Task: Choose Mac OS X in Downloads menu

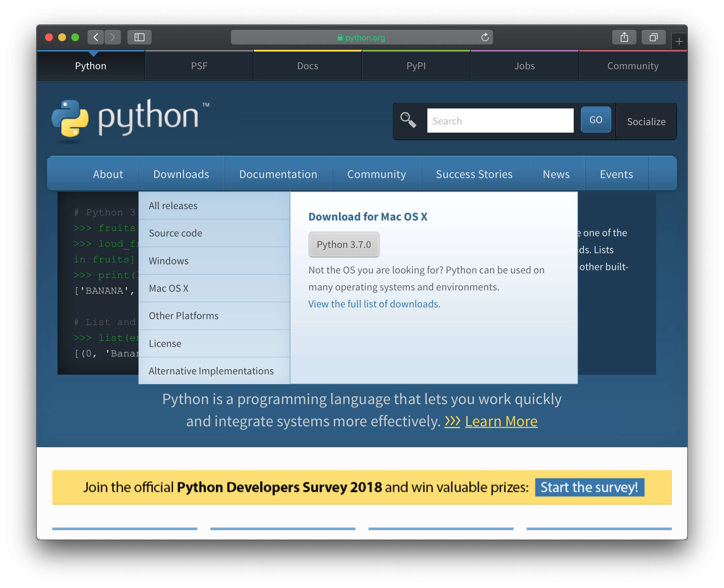Action: coord(214,288)
